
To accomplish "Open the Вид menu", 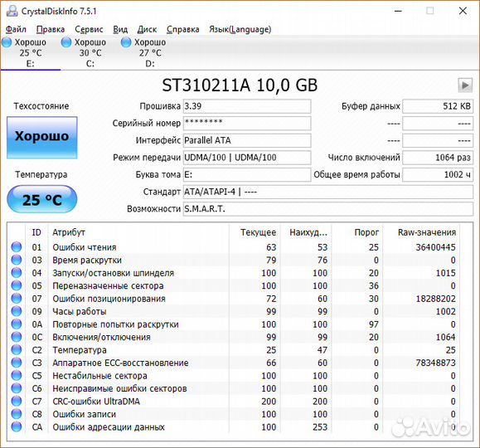I will [x=120, y=29].
